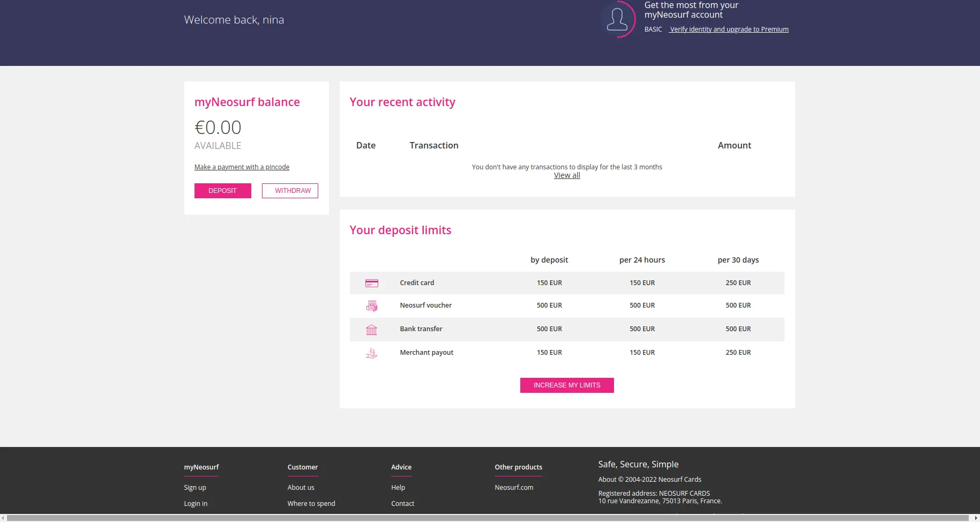The height and width of the screenshot is (522, 980).
Task: Select the Merchant payout row label
Action: [427, 353]
